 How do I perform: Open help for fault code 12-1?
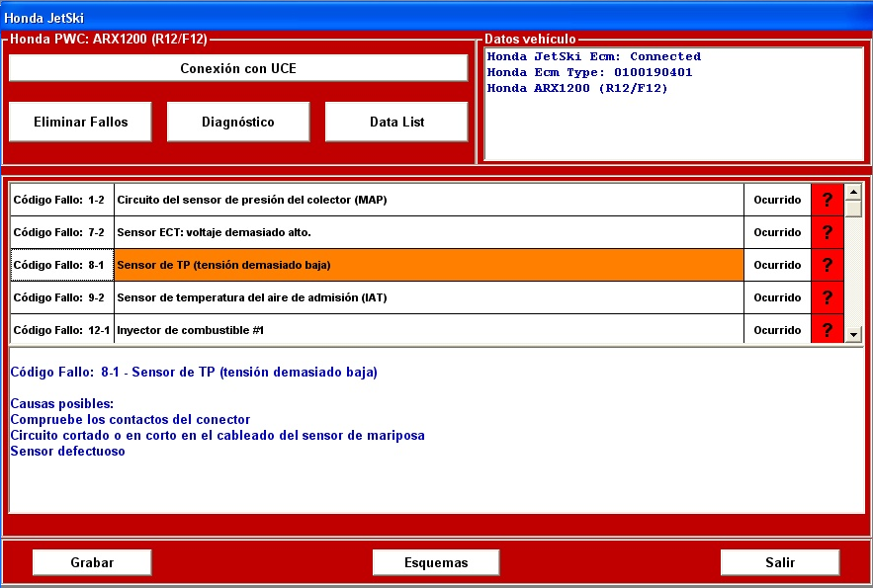[827, 329]
